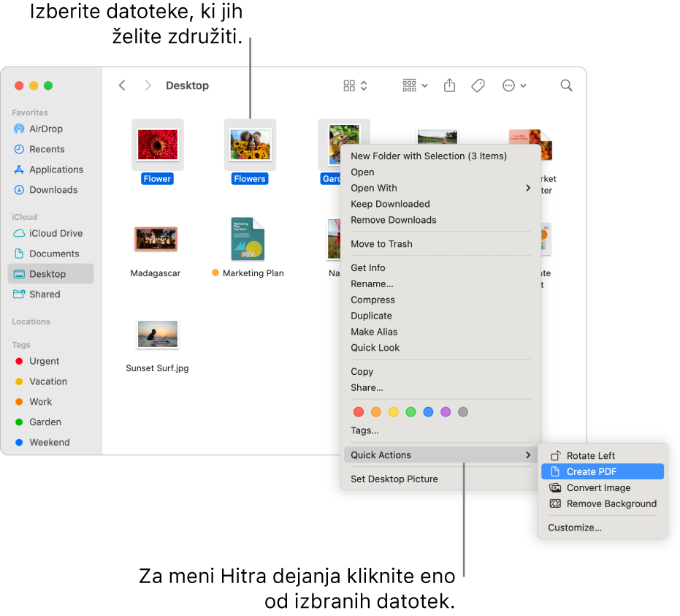Click the purple tag swatch
The image size is (680, 616).
446,411
